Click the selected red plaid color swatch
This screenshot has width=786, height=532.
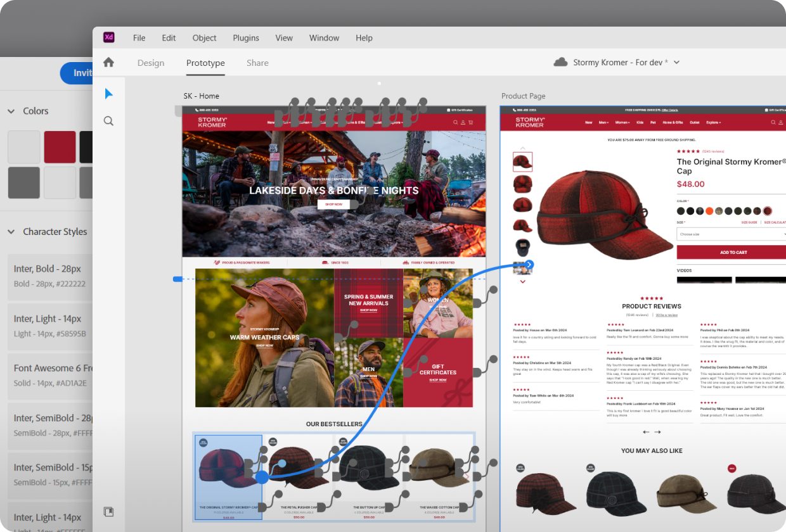[767, 211]
